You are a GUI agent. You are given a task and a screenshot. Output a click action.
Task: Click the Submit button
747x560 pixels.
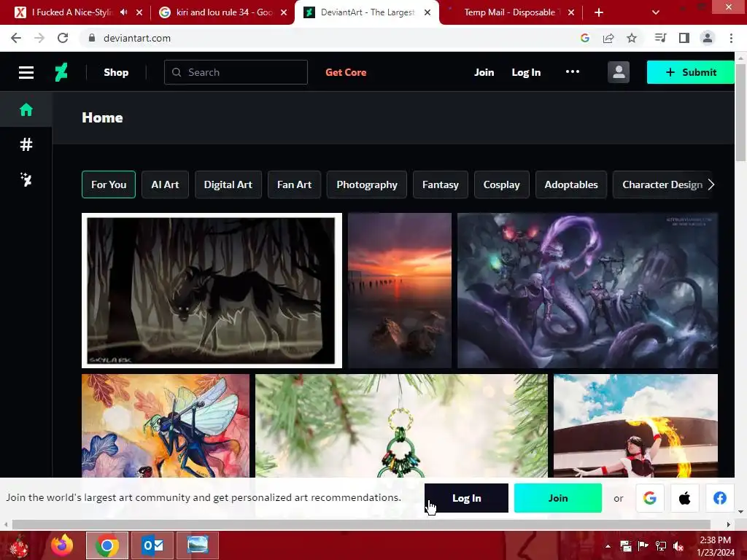coord(690,72)
